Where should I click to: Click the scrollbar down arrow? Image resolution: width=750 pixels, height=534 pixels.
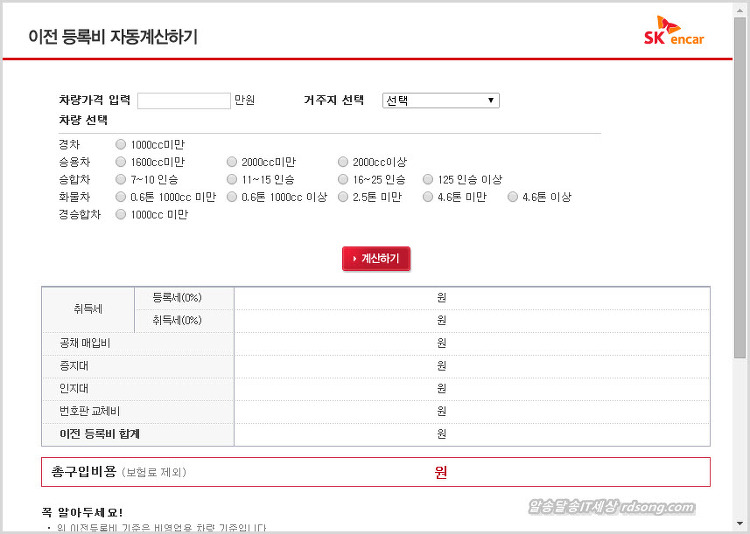click(x=740, y=526)
